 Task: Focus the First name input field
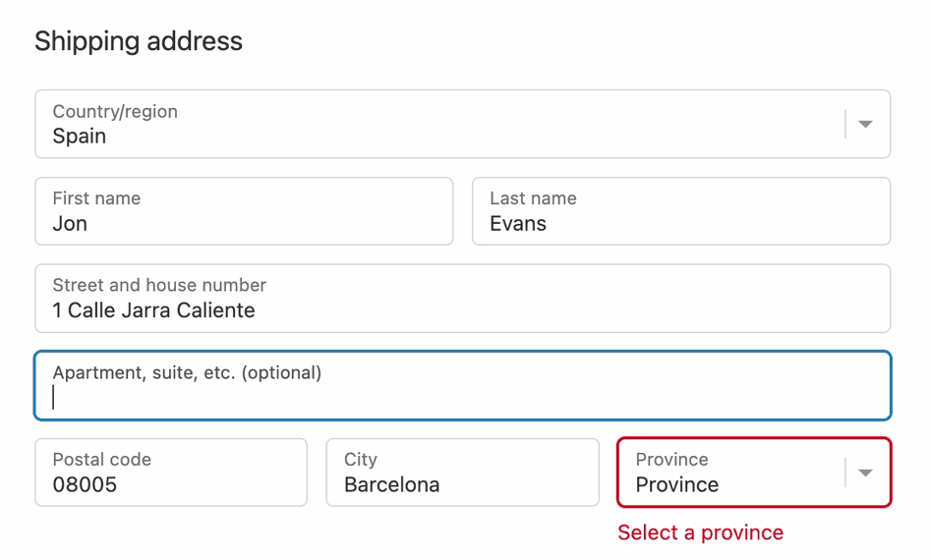pyautogui.click(x=244, y=211)
